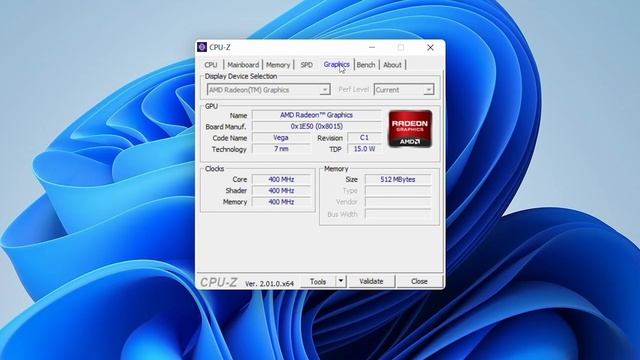The image size is (640, 360).
Task: Click Board Manuf. value 0x1E50 (0x8015)
Action: coord(316,127)
